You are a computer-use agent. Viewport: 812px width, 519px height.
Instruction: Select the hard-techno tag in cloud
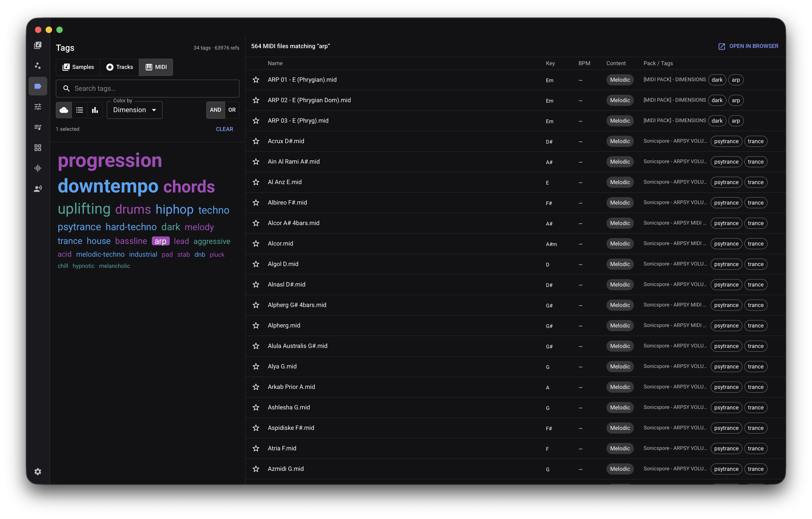tap(131, 227)
